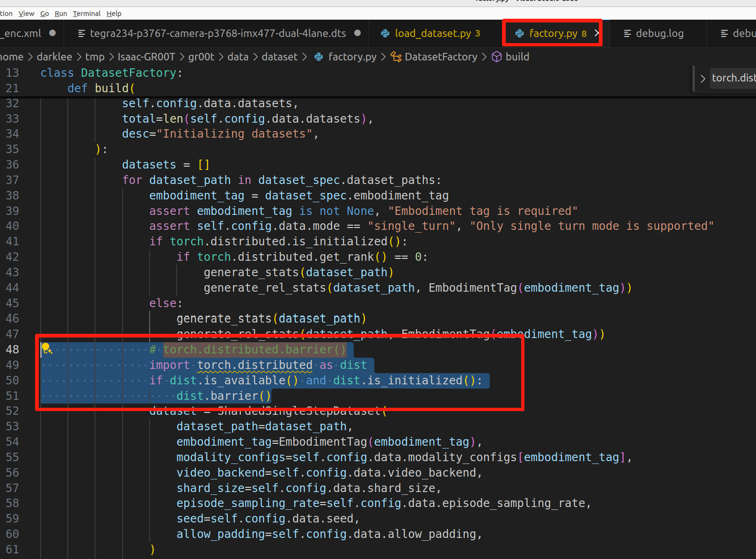Screen dimensions: 756x559
Task: Click unsaved dot on _enc.xml tab
Action: pyautogui.click(x=52, y=33)
